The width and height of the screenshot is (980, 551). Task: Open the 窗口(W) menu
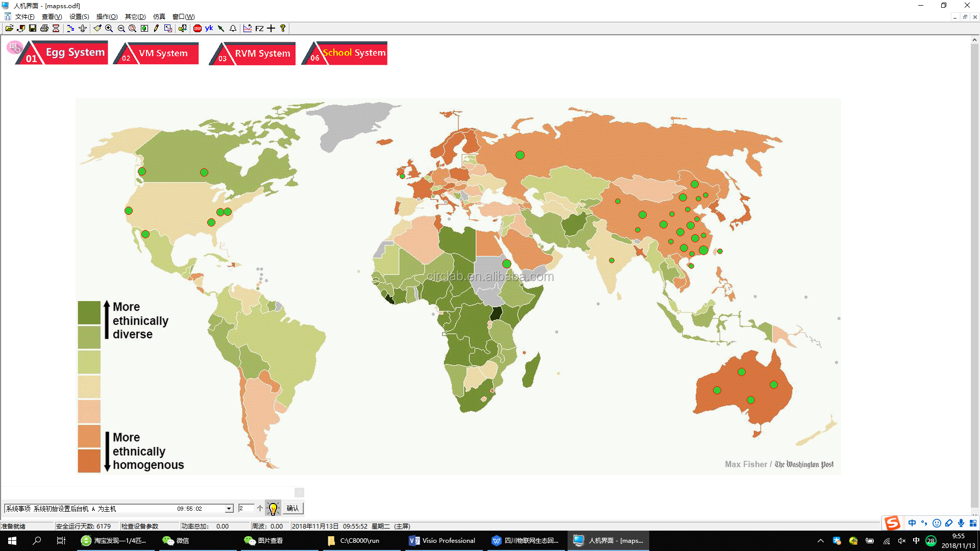tap(183, 17)
